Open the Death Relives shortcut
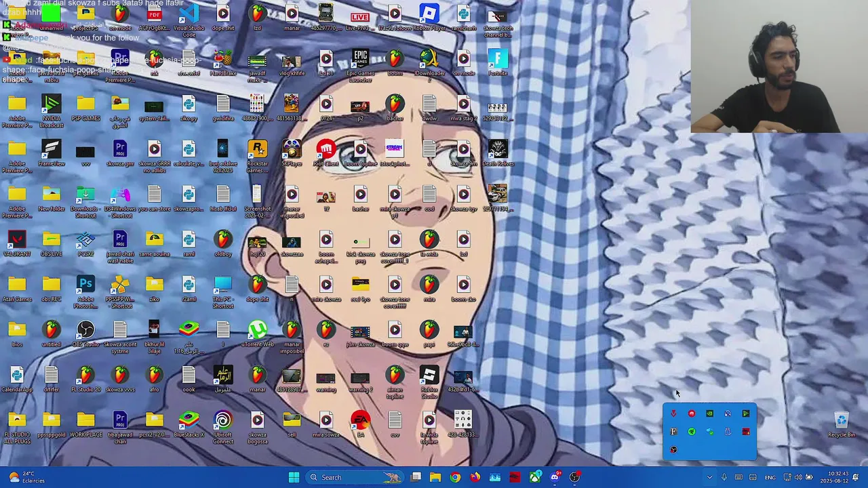 coord(497,153)
